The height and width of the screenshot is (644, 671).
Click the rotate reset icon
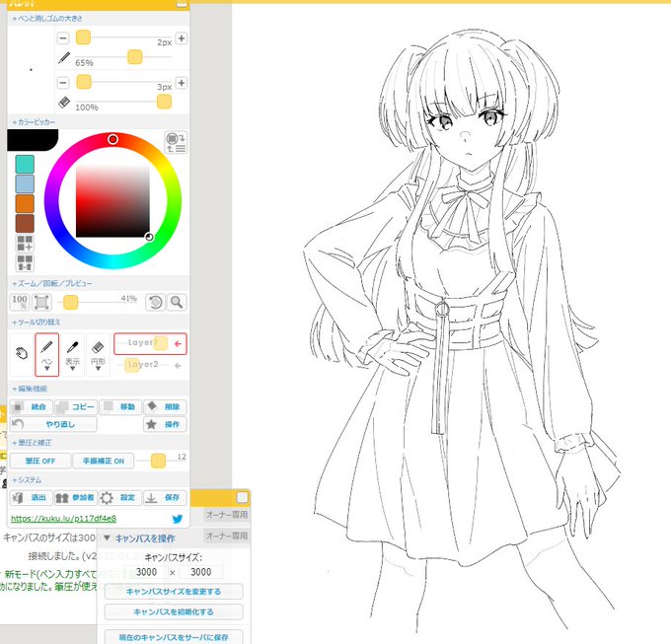coord(155,302)
